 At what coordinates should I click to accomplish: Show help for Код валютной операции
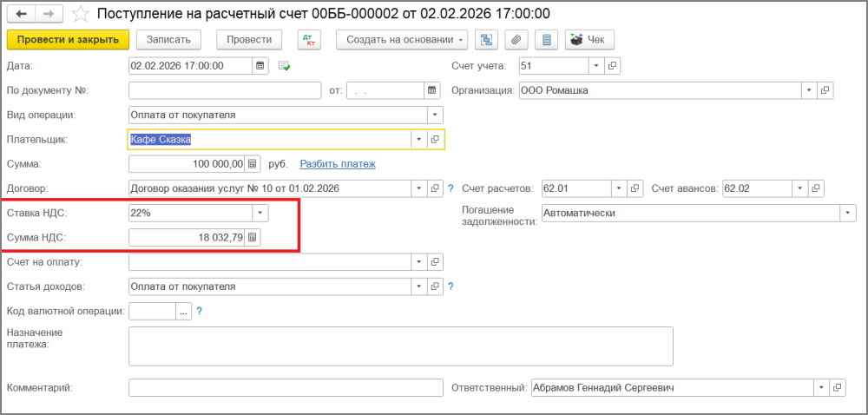click(x=200, y=311)
